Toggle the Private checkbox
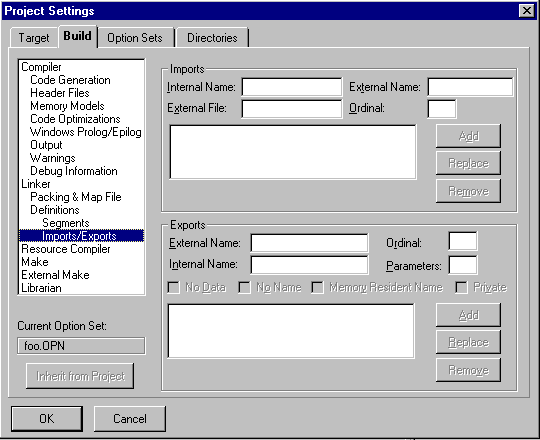This screenshot has width=540, height=440. 461,287
